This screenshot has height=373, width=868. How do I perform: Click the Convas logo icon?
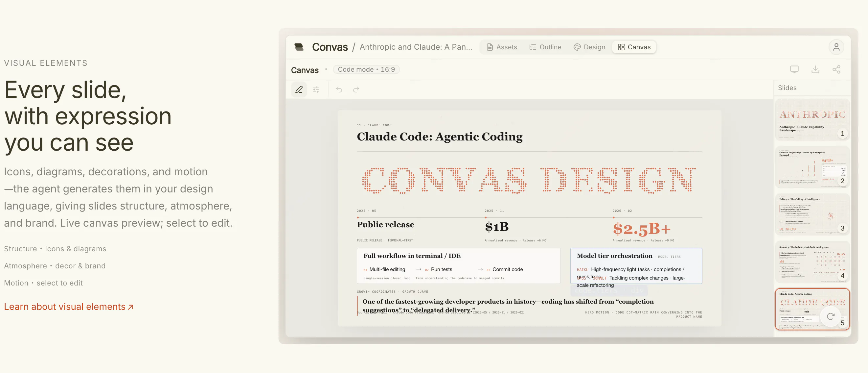coord(299,47)
